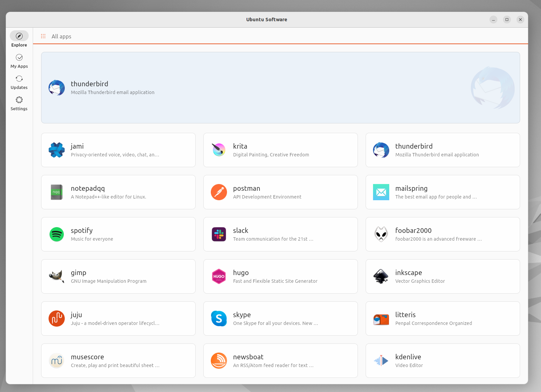Click 'An RSS/Atom feed reader for text' description
The image size is (541, 392).
point(270,365)
